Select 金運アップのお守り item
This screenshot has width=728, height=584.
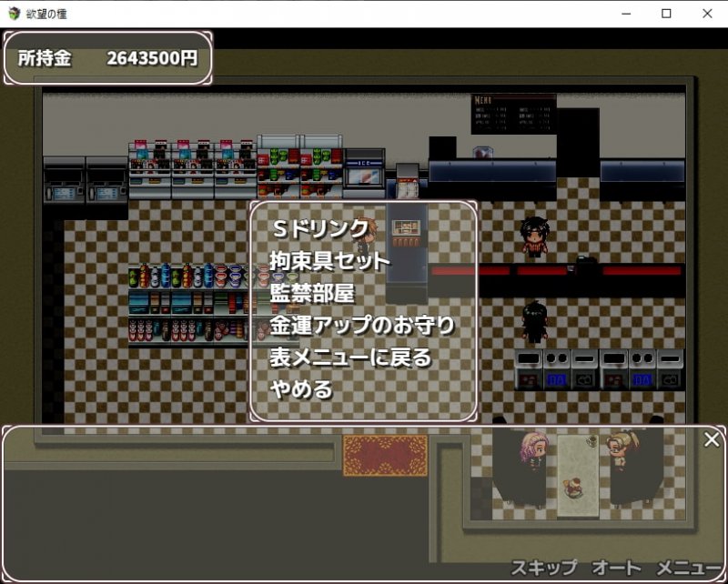[361, 325]
